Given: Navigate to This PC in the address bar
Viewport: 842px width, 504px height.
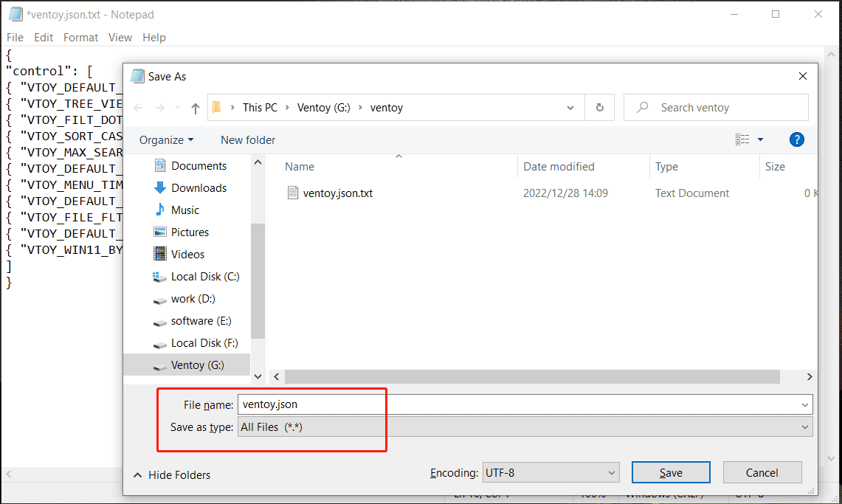Looking at the screenshot, I should (260, 108).
